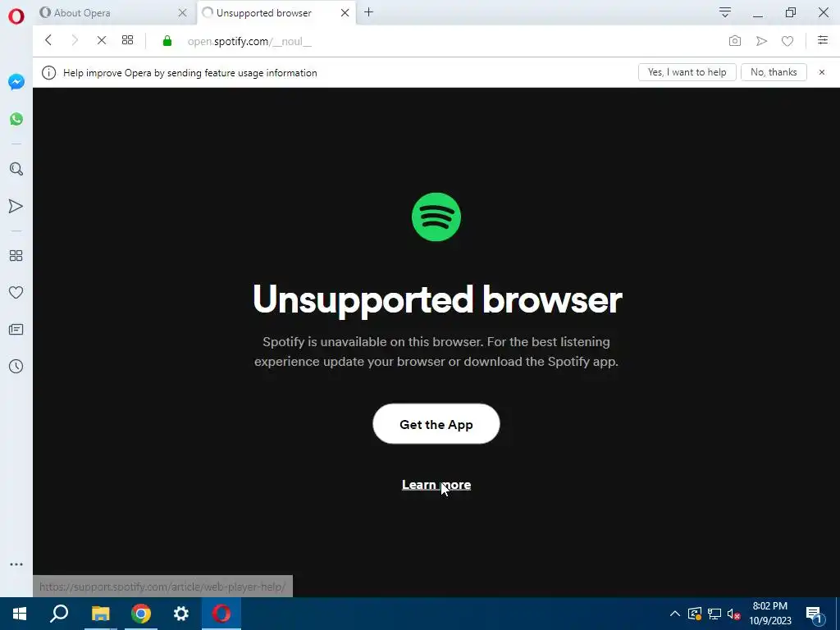Launch Chrome from the Windows taskbar

[x=141, y=614]
